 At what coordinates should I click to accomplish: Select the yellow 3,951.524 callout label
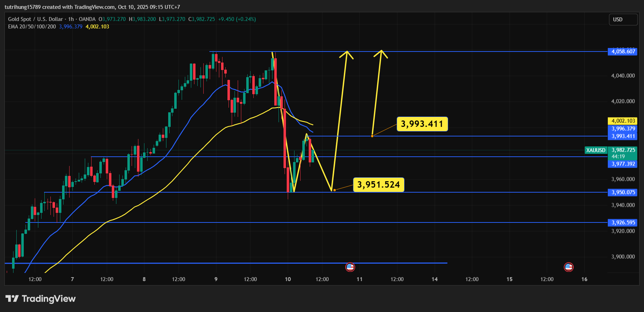click(378, 185)
